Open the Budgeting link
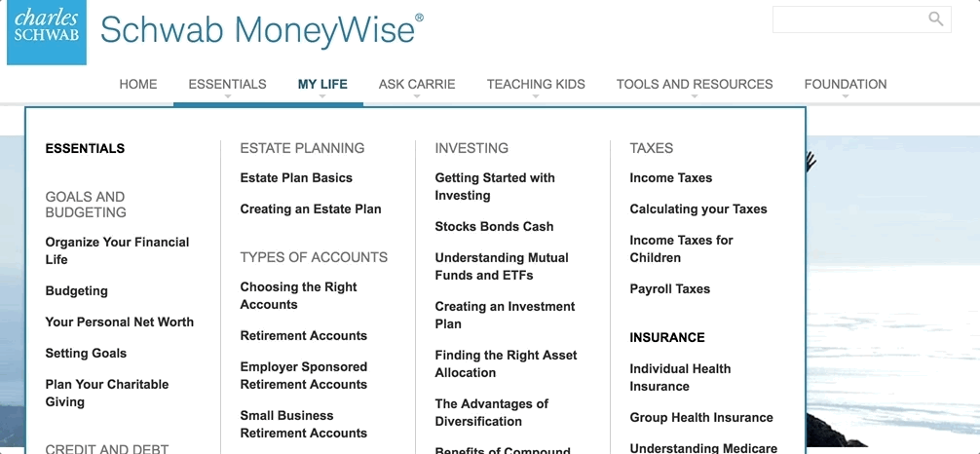The image size is (980, 454). [x=76, y=290]
